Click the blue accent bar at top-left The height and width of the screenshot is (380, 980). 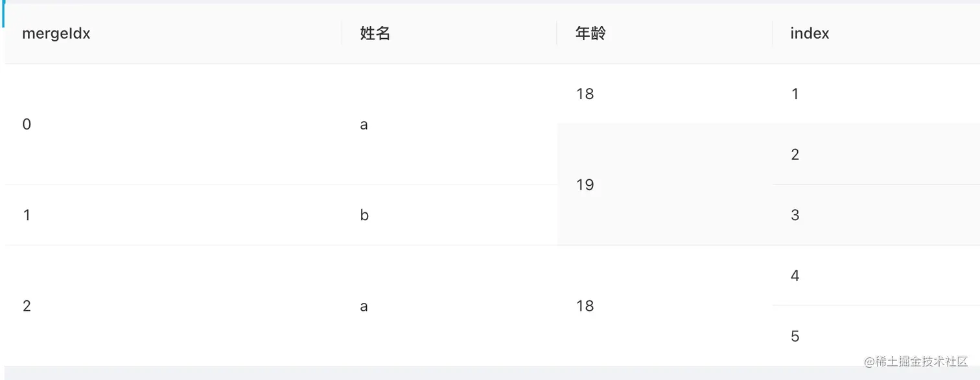coord(3,14)
